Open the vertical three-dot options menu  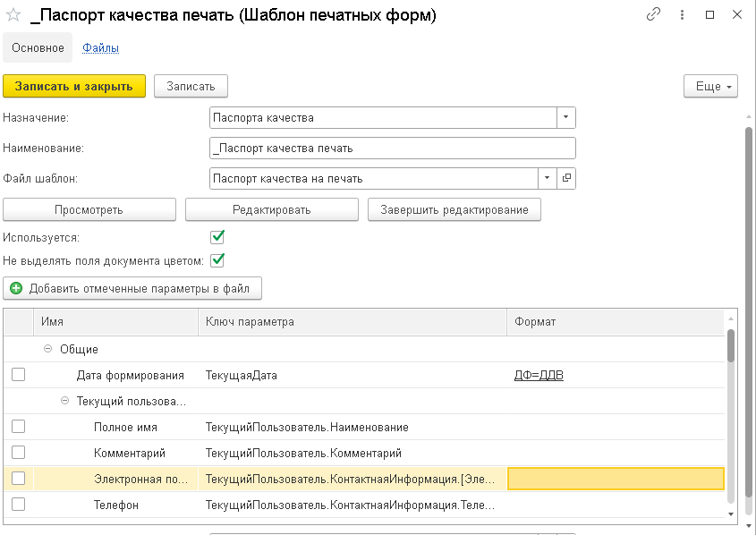[682, 15]
